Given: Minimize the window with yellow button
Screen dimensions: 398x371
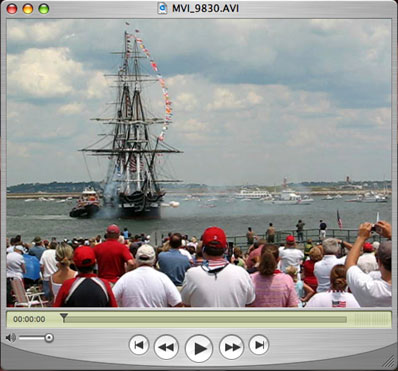Looking at the screenshot, I should (x=28, y=9).
